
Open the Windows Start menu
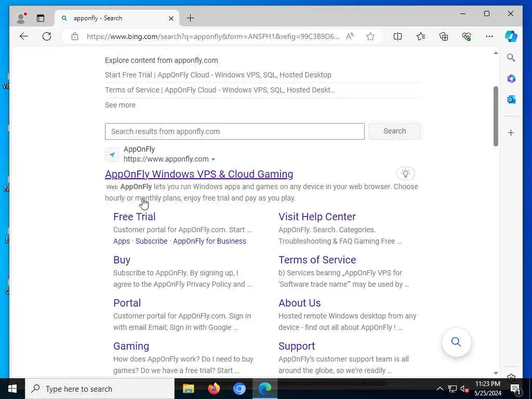click(x=12, y=389)
